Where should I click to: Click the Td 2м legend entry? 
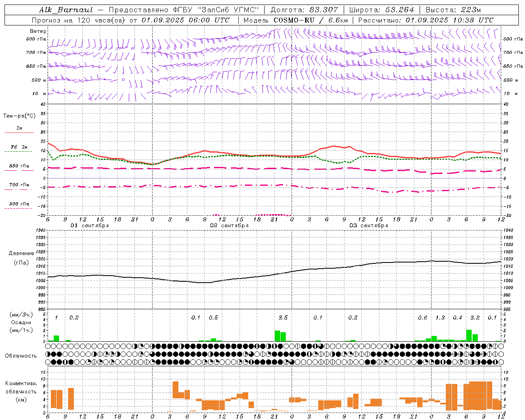[x=19, y=147]
